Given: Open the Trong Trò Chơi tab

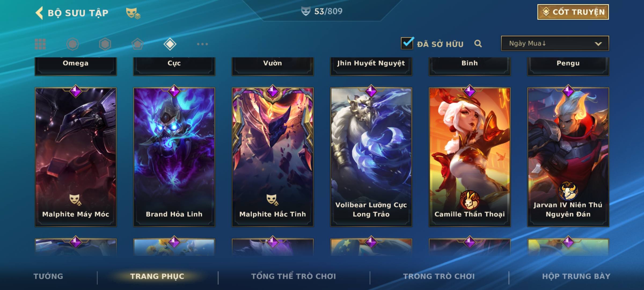Looking at the screenshot, I should pyautogui.click(x=439, y=276).
